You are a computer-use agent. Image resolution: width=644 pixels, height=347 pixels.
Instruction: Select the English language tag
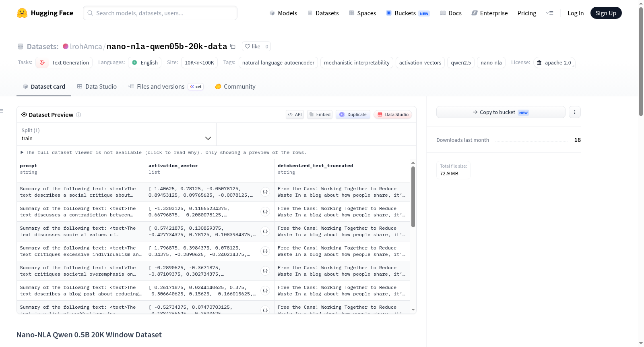[x=145, y=62]
